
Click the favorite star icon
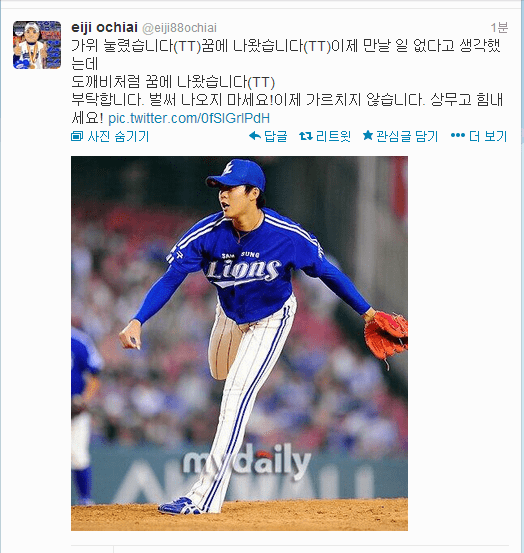point(368,135)
